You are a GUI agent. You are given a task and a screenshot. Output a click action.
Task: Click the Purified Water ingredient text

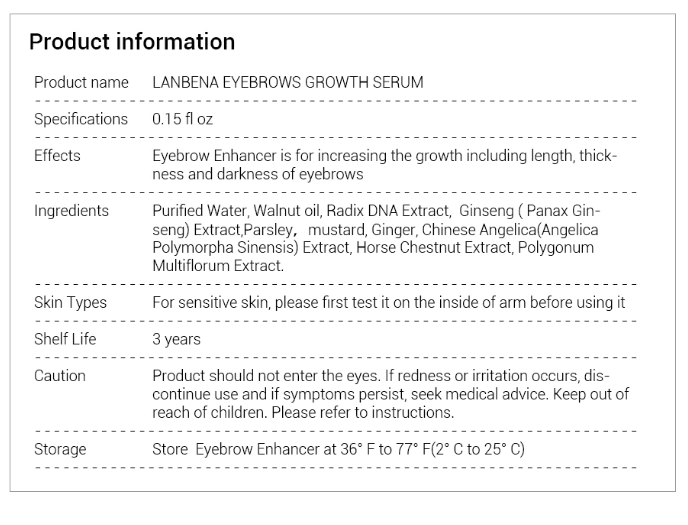pos(201,211)
